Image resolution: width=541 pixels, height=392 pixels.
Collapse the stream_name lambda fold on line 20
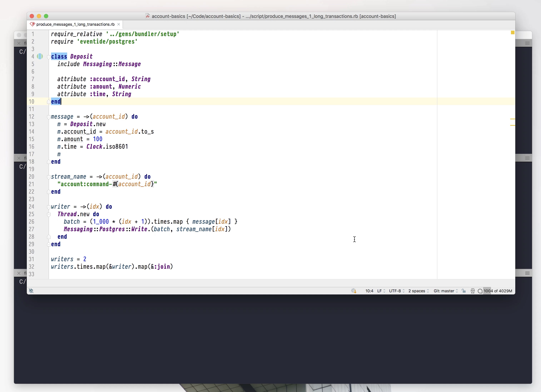49,177
